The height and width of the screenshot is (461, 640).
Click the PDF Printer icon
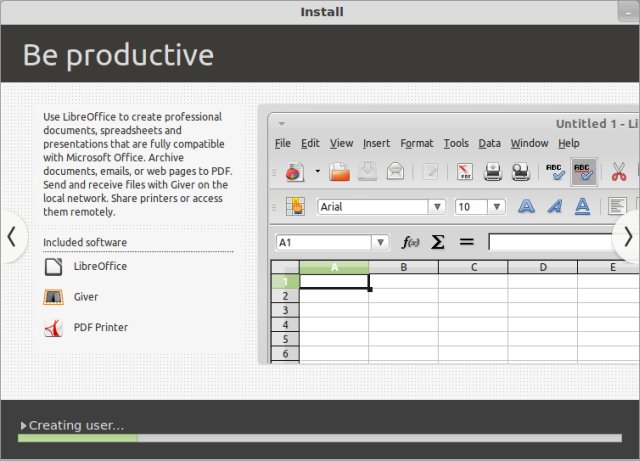pos(53,327)
